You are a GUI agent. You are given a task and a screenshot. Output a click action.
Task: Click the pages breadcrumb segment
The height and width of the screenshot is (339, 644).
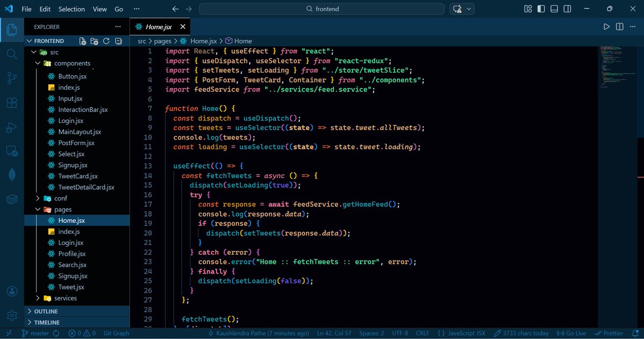162,41
